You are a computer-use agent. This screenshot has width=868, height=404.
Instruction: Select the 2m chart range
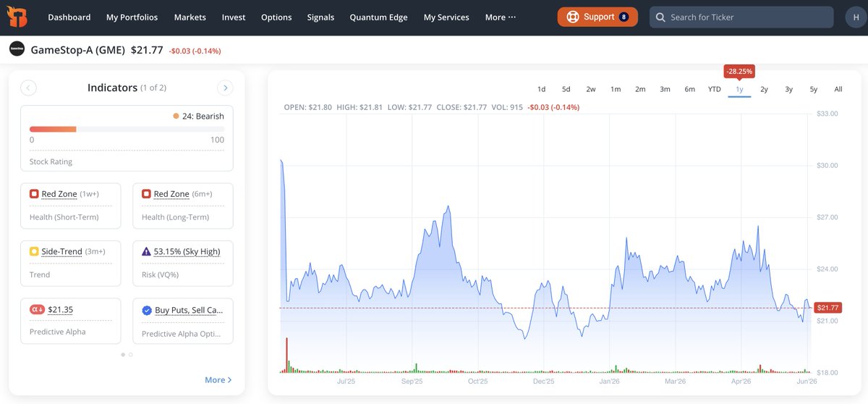click(x=640, y=89)
